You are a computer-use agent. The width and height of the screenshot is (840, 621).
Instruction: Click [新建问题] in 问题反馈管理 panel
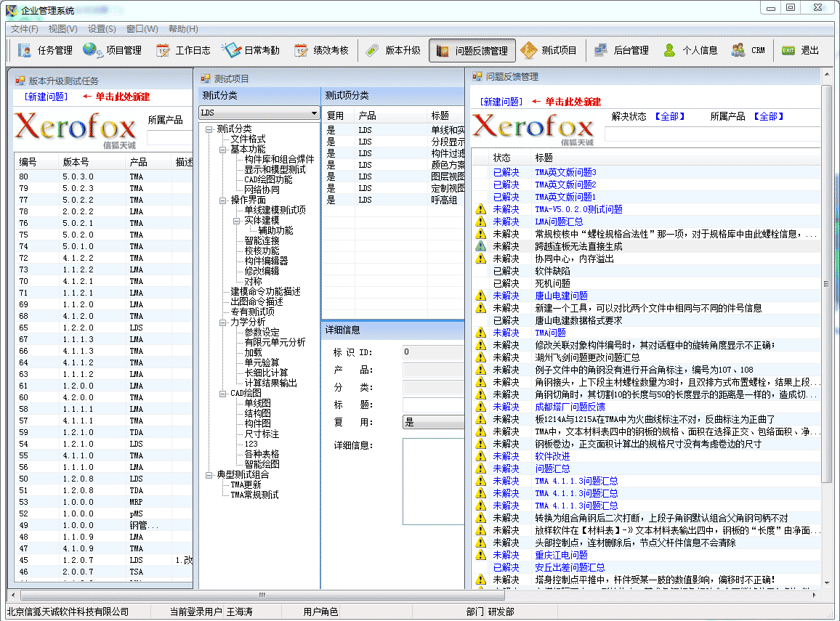click(501, 102)
